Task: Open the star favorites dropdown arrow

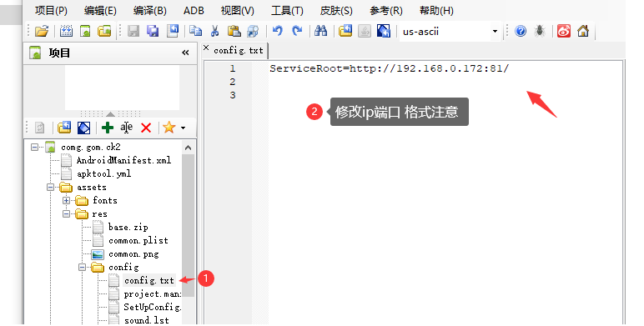Action: point(184,128)
